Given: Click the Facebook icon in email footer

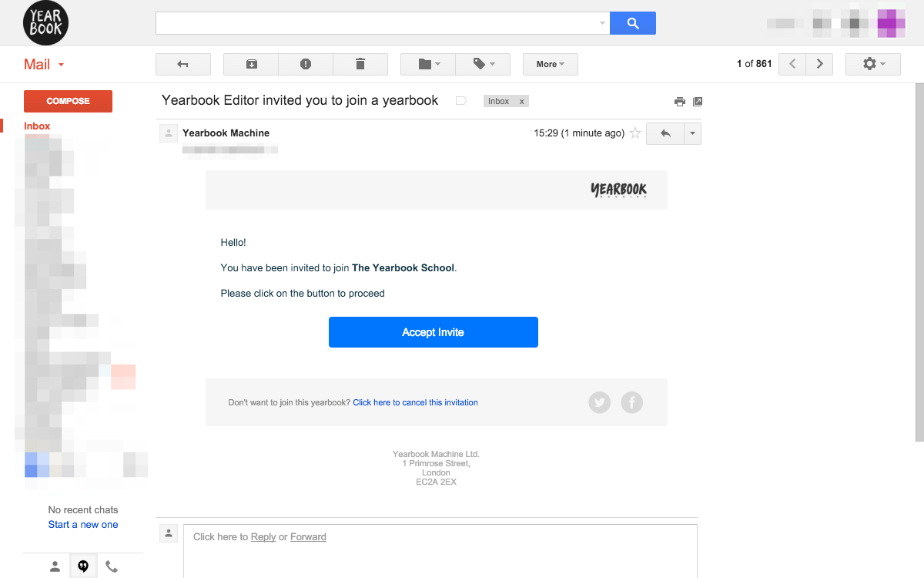Looking at the screenshot, I should [632, 402].
